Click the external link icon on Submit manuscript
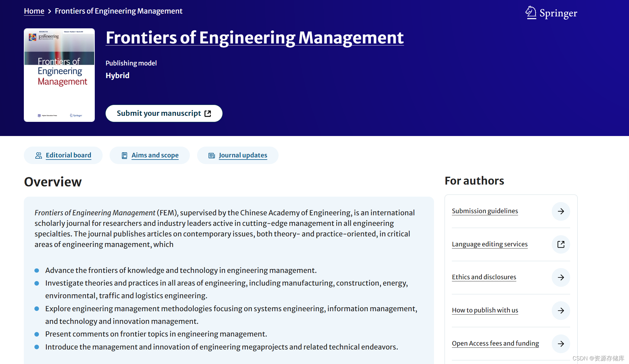This screenshot has height=364, width=629. click(208, 113)
